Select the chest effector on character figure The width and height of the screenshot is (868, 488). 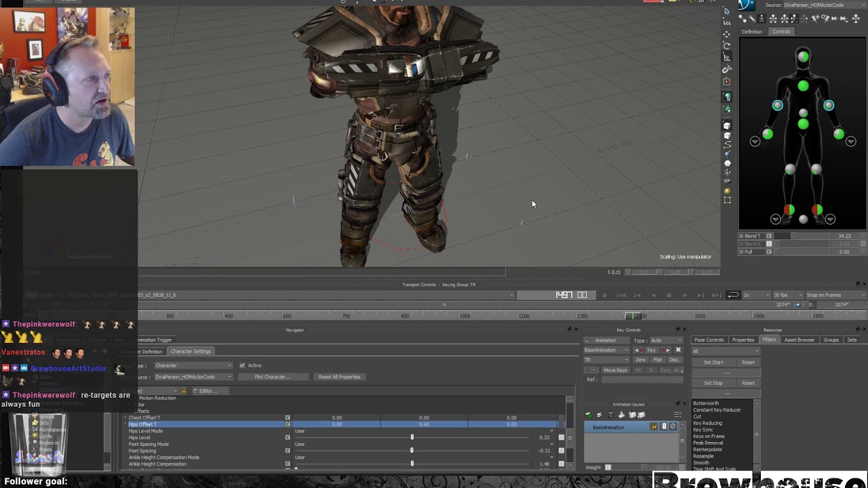coord(803,85)
